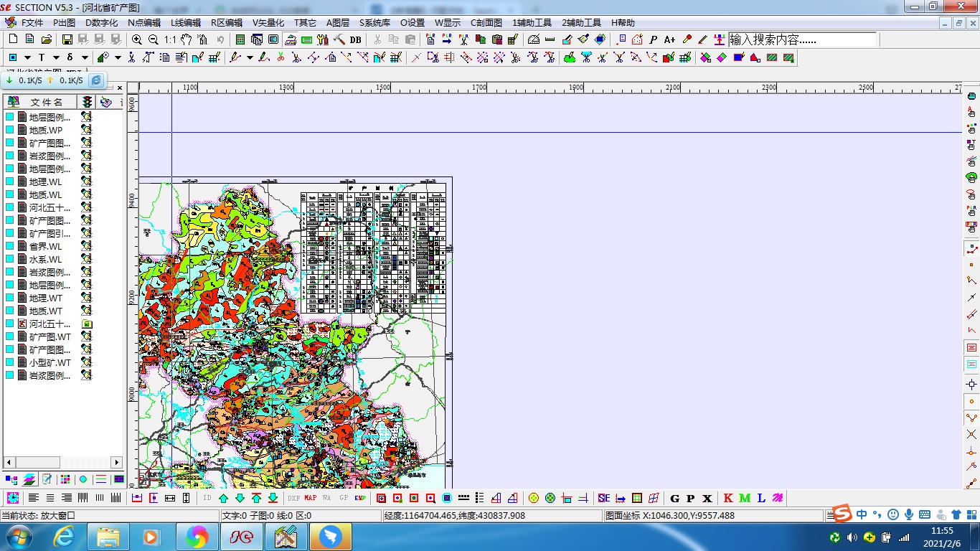
Task: Select the Zoom Out magnifier tool
Action: pos(153,39)
